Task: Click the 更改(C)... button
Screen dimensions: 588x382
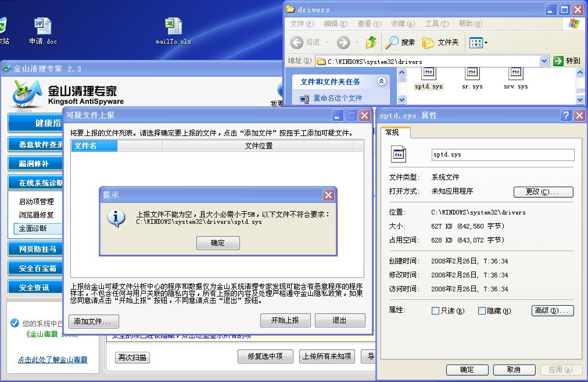Action: [543, 192]
